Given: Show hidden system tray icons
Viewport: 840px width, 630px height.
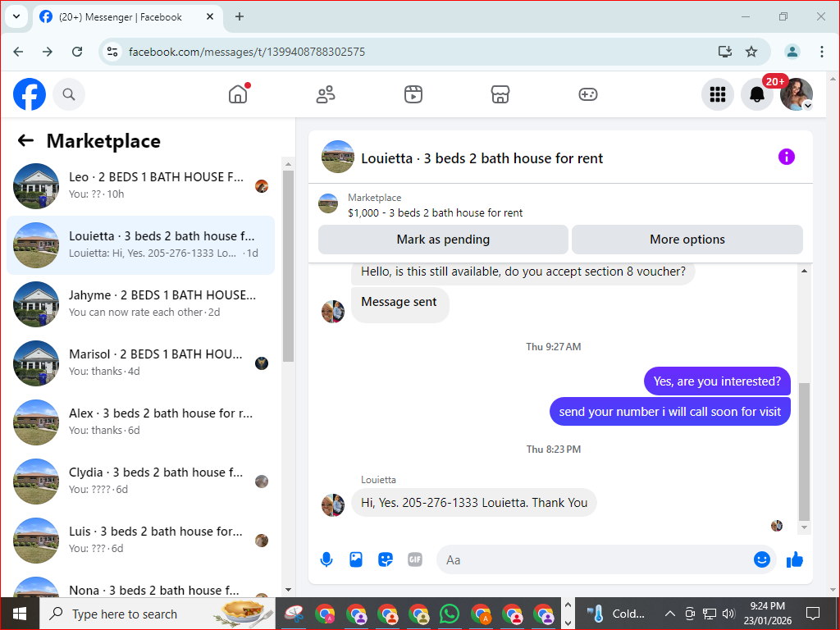Looking at the screenshot, I should (x=669, y=614).
